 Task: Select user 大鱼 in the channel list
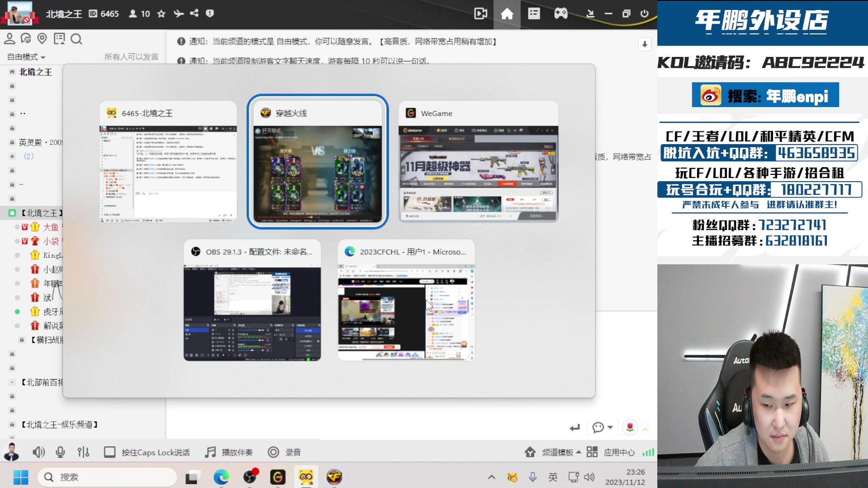click(51, 227)
